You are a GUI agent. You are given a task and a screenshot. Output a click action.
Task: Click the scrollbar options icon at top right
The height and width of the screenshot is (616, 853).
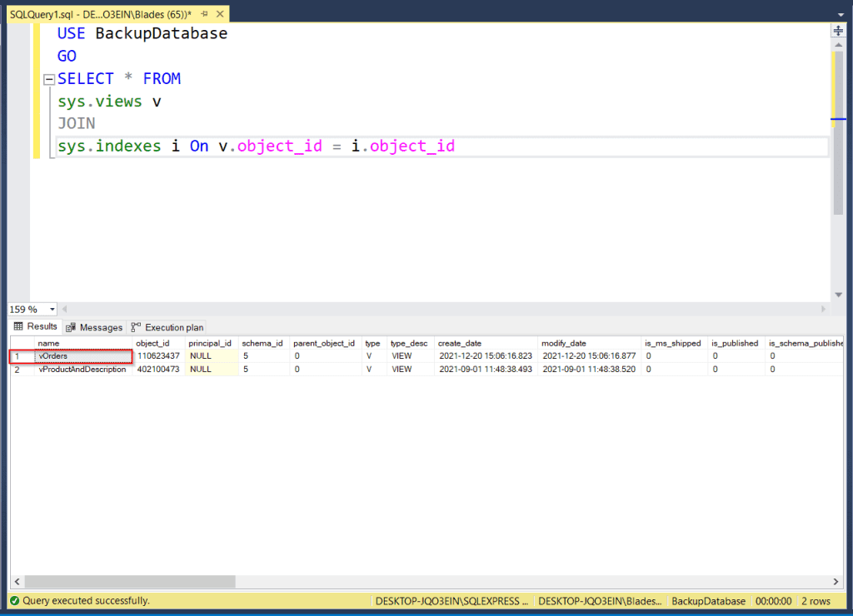[838, 30]
